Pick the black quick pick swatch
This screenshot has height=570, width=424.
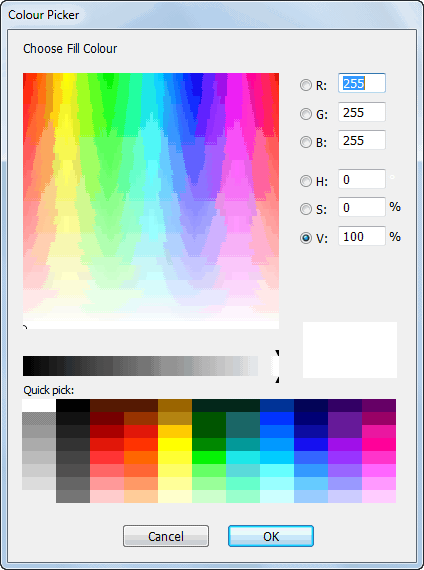point(73,406)
